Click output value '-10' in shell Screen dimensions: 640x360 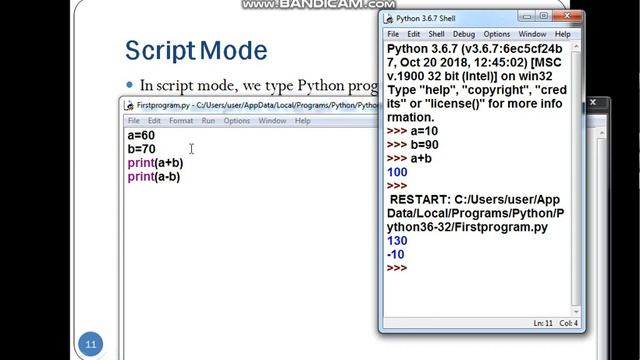(x=396, y=255)
